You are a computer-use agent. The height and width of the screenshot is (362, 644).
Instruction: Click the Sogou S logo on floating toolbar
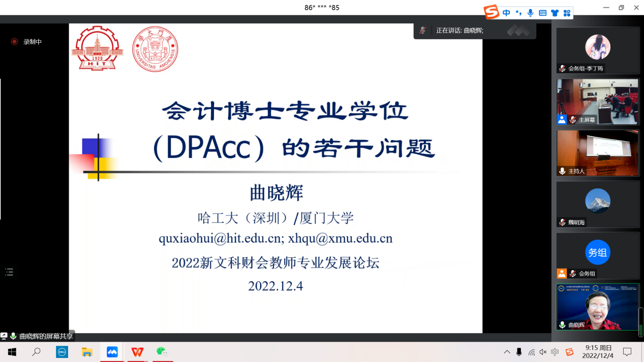(491, 12)
